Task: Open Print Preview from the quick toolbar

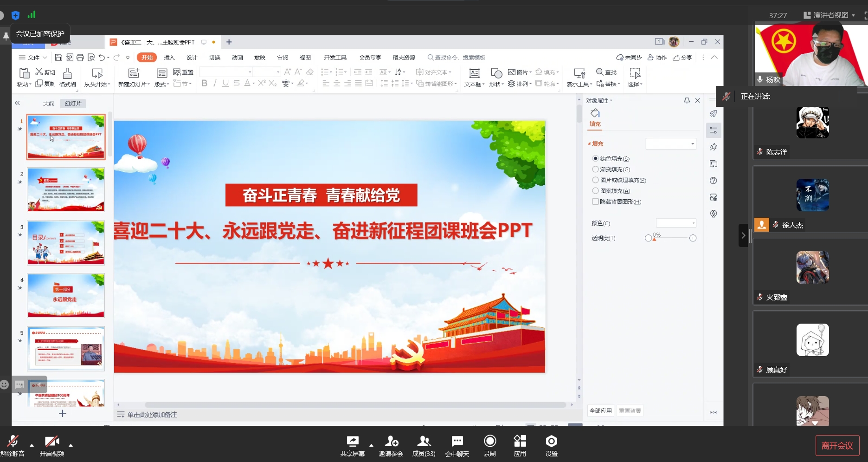Action: (x=91, y=58)
